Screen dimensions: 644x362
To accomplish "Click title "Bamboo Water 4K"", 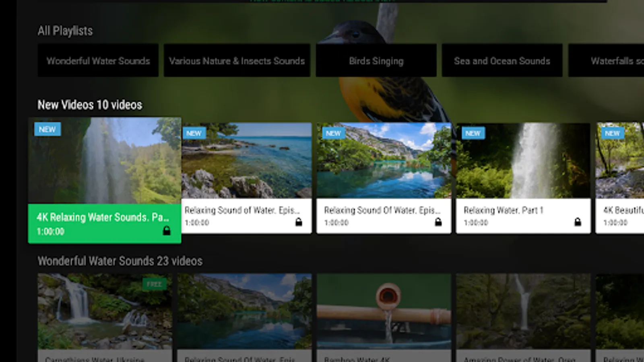I will coord(357,359).
